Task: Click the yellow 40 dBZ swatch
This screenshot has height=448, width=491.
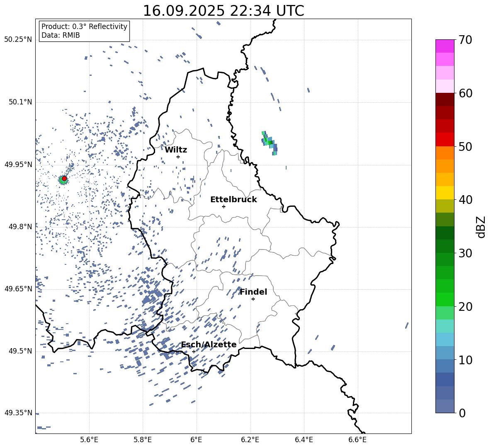Action: (445, 193)
